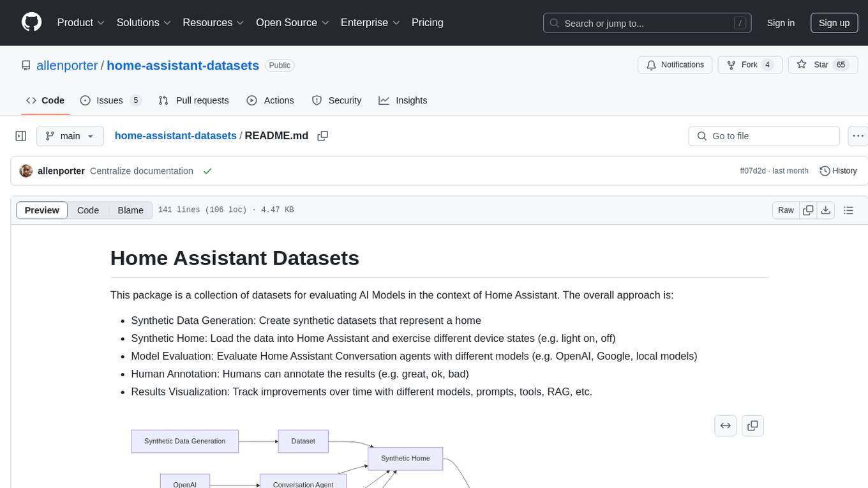Image resolution: width=868 pixels, height=488 pixels.
Task: Click the Sign in link
Action: 781,23
